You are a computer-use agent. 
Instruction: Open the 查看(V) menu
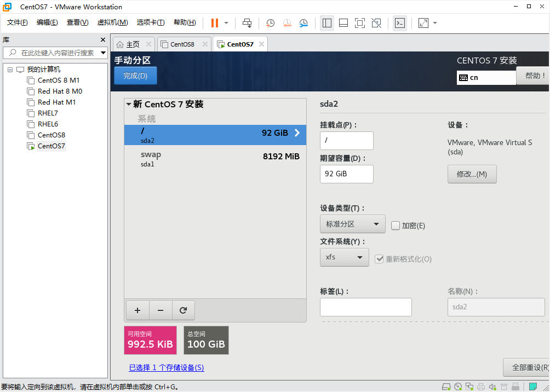[78, 22]
